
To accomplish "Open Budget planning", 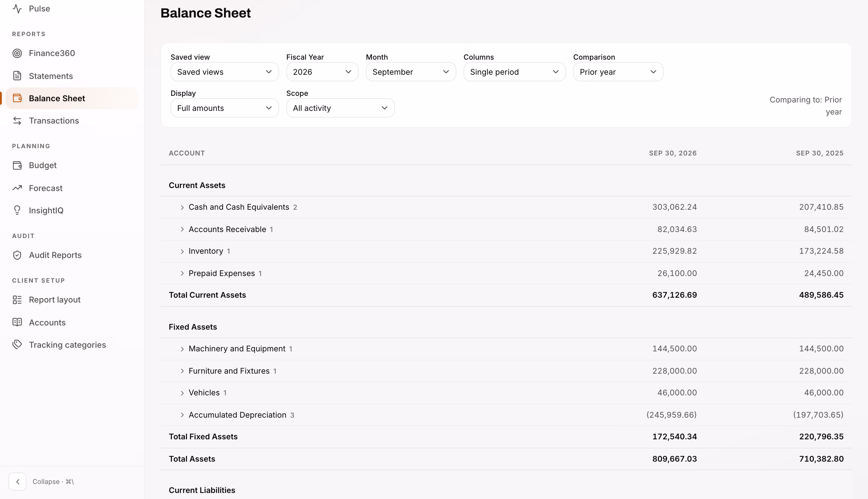I will tap(72, 165).
